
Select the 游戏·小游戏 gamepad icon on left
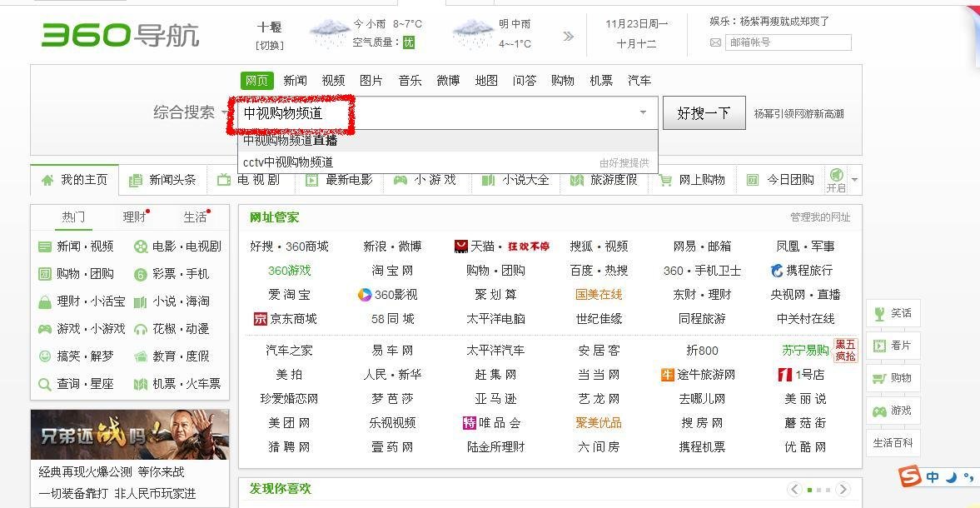[44, 329]
